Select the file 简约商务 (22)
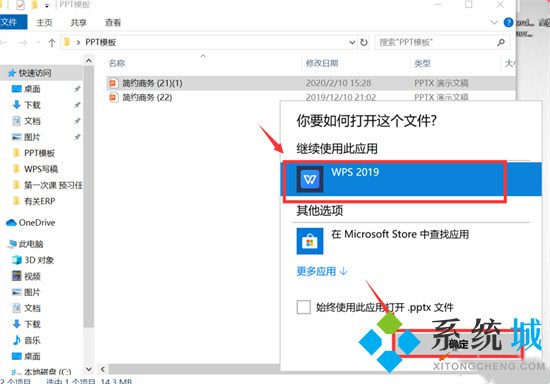Viewport: 550px width, 384px height. coord(147,97)
